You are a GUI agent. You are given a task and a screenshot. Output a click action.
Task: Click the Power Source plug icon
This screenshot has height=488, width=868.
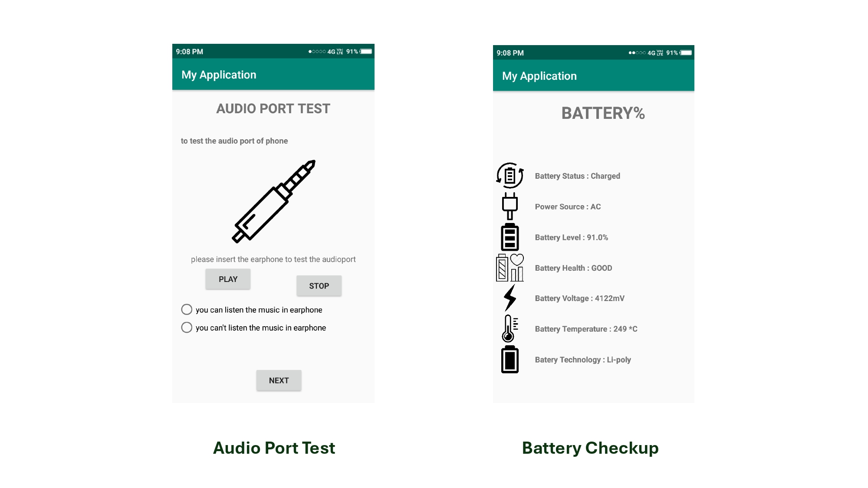coord(510,206)
